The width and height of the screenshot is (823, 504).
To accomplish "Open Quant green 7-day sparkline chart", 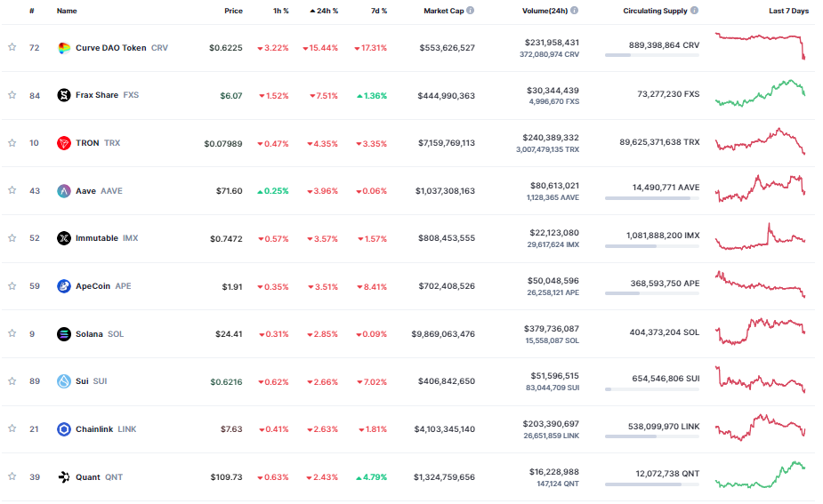I will 760,475.
